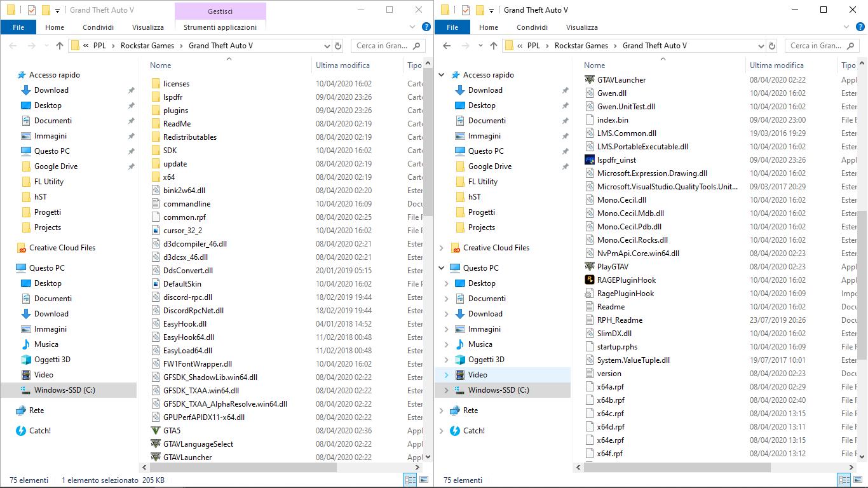Open the Video library icon in left window

(26, 375)
